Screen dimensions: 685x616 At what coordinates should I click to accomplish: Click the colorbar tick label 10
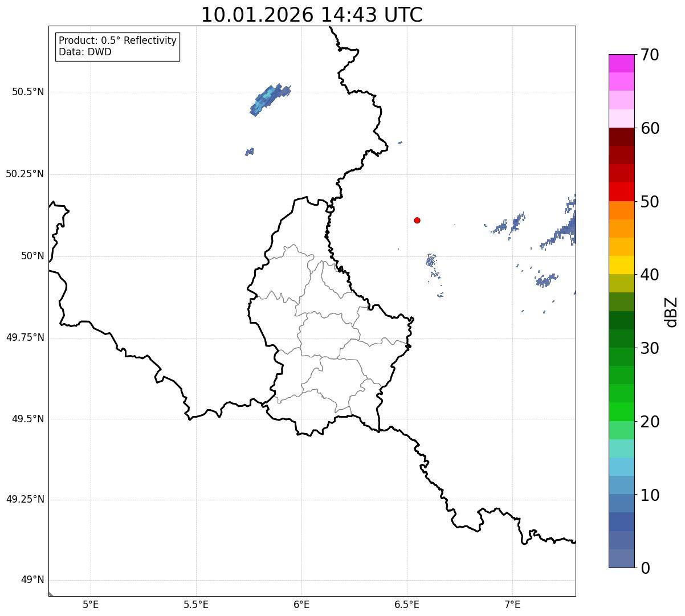650,495
